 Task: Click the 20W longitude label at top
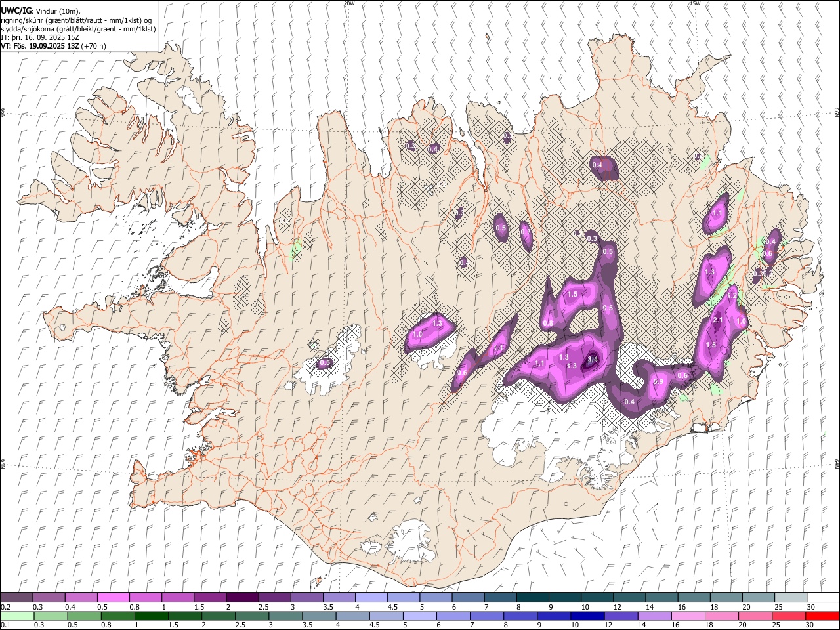tap(349, 3)
